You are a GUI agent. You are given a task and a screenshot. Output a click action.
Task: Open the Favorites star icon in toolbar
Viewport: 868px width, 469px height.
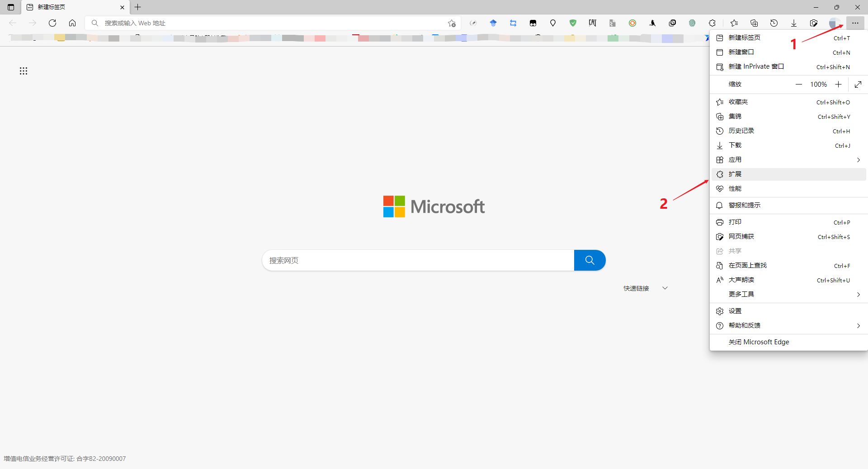point(734,23)
